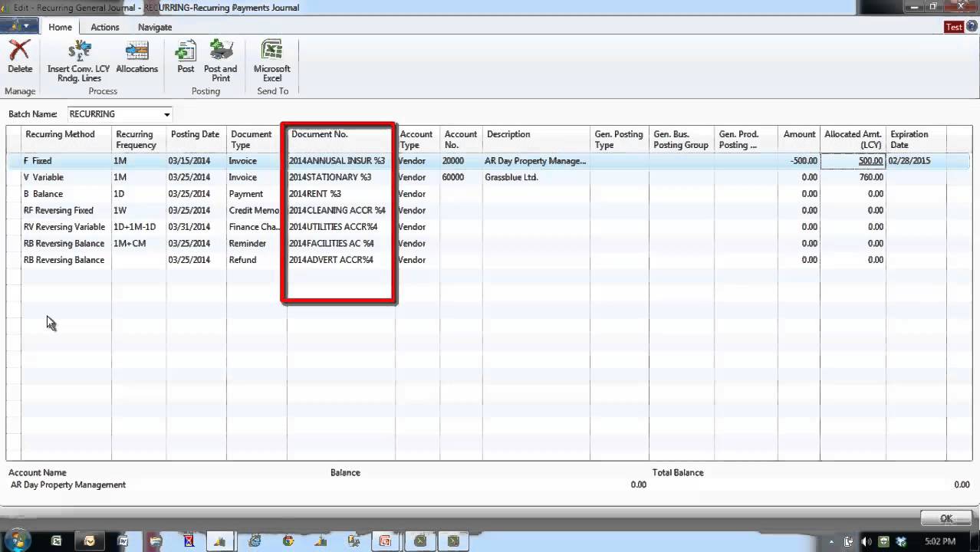
Task: Click allocated amount '500.00' link
Action: tap(870, 161)
